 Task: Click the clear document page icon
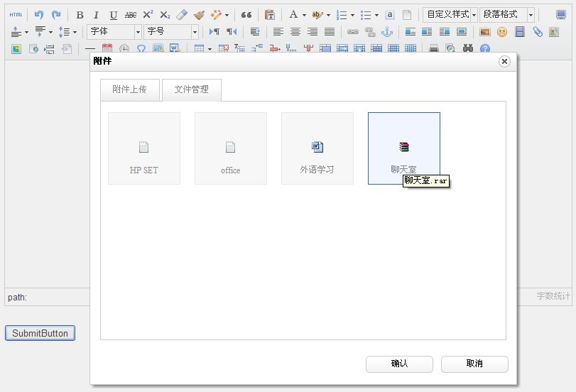[x=407, y=15]
